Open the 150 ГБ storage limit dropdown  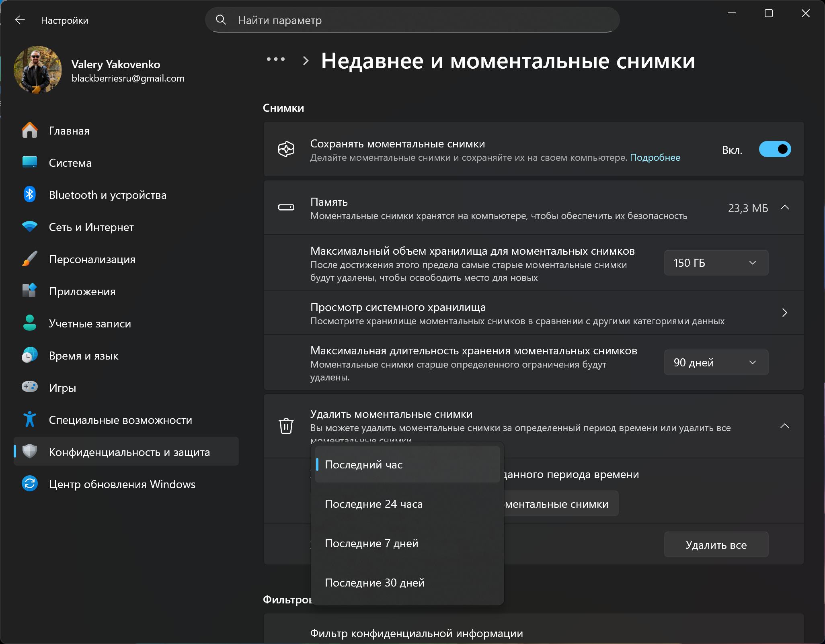[x=716, y=263]
